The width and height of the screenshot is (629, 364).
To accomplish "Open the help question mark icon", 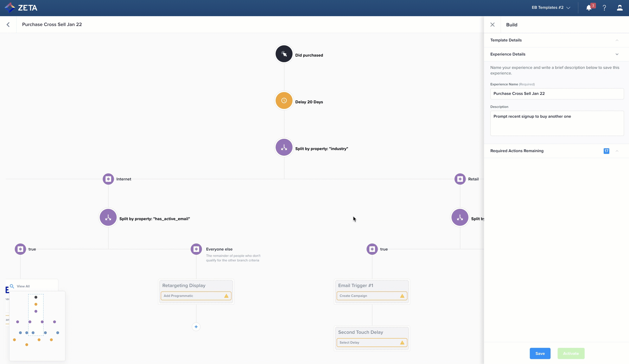I will click(x=604, y=8).
